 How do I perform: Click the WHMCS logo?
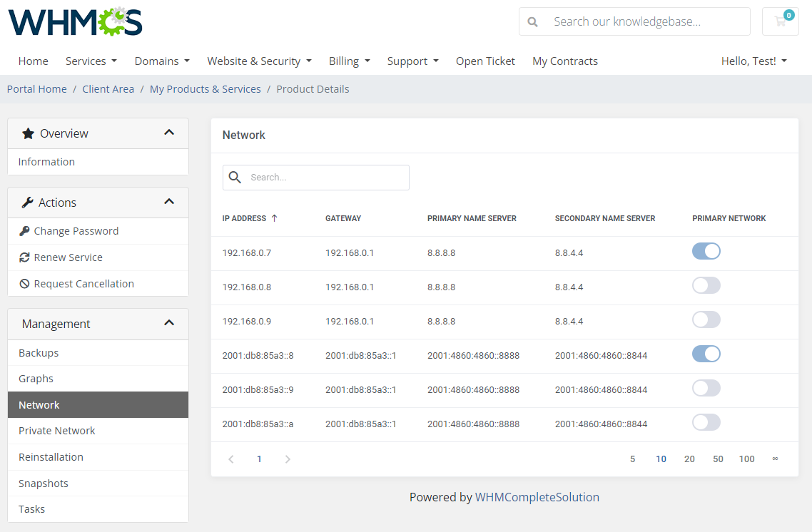(x=76, y=21)
